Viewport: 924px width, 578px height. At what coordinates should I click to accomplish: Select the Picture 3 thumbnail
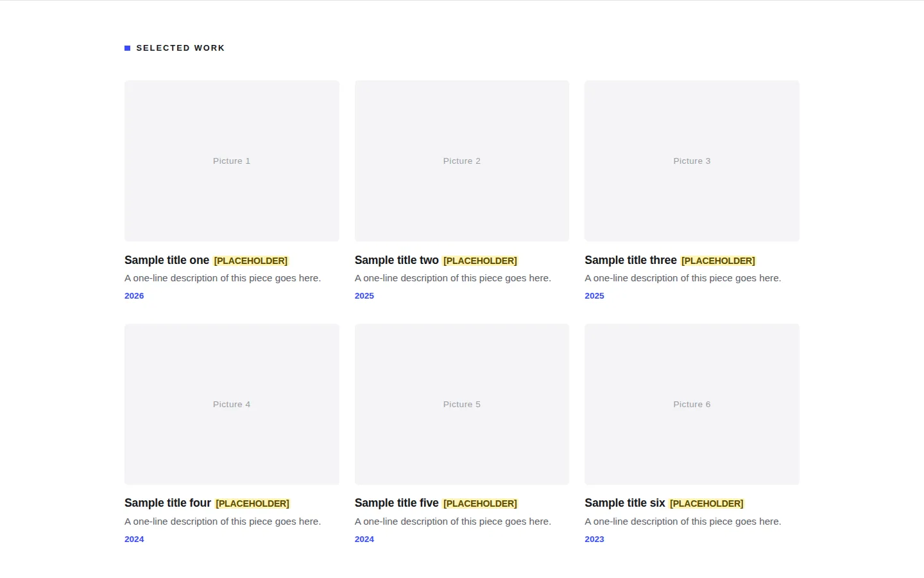tap(692, 161)
